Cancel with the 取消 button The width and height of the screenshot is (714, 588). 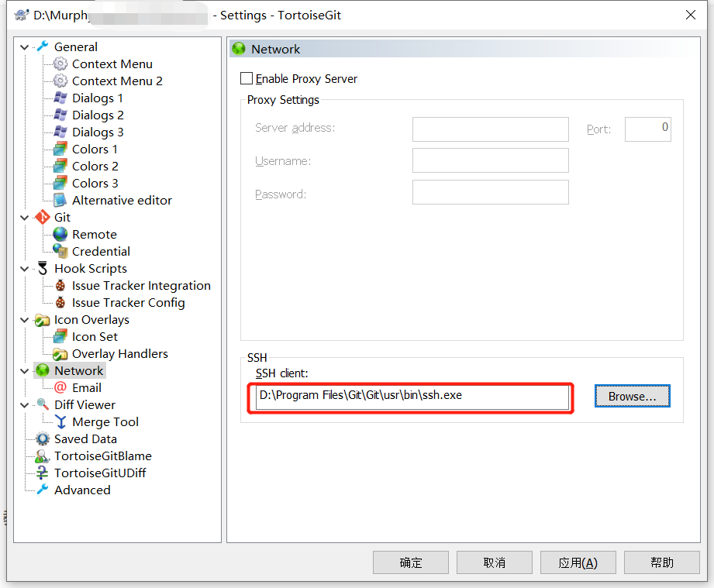click(x=495, y=562)
